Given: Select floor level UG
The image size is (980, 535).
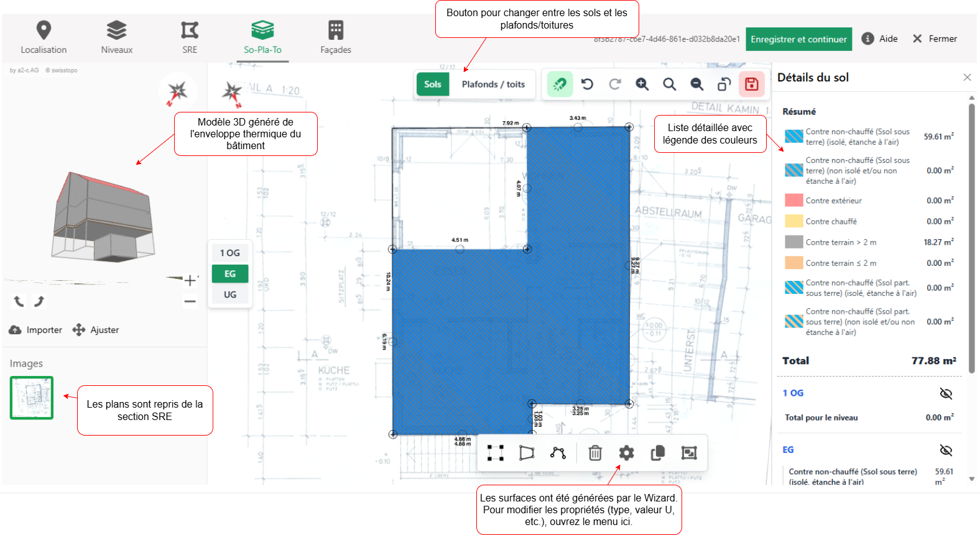Looking at the screenshot, I should click(x=230, y=295).
